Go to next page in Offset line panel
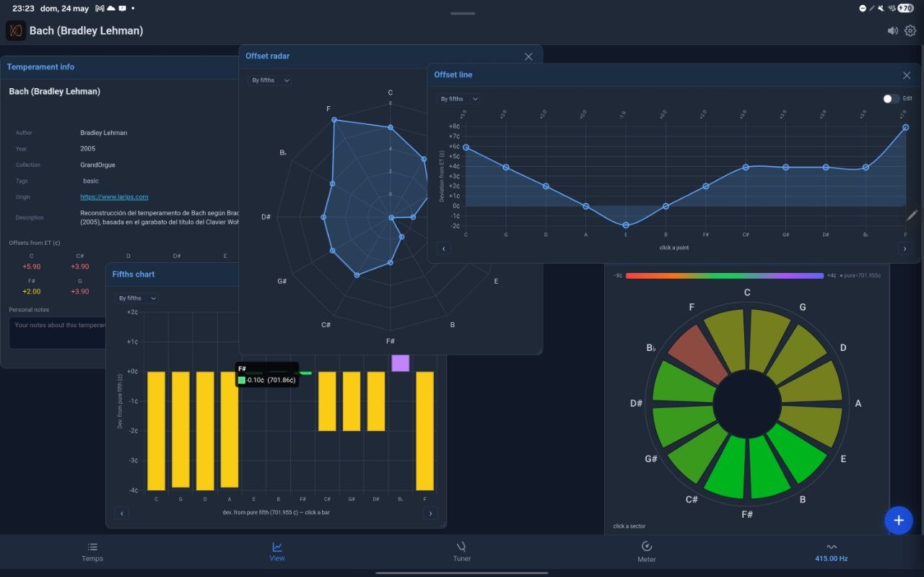This screenshot has height=577, width=924. (905, 248)
